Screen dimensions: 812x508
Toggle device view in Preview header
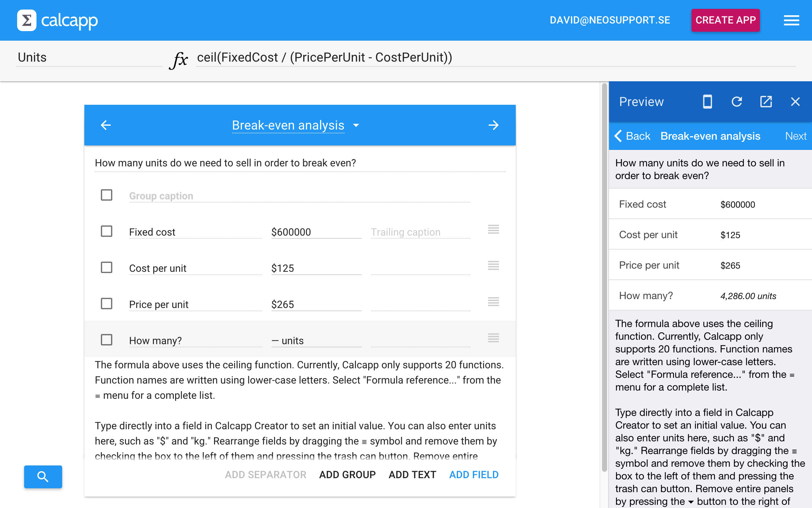click(707, 102)
